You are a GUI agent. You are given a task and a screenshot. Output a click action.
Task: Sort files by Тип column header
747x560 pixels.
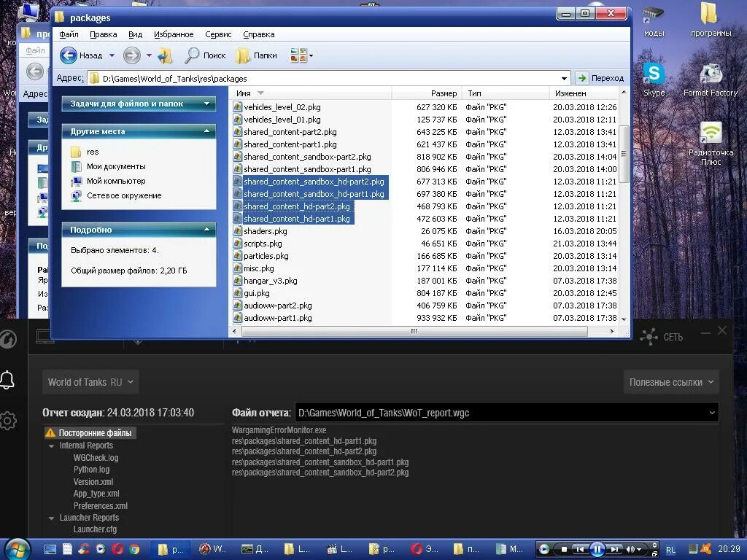(x=505, y=93)
